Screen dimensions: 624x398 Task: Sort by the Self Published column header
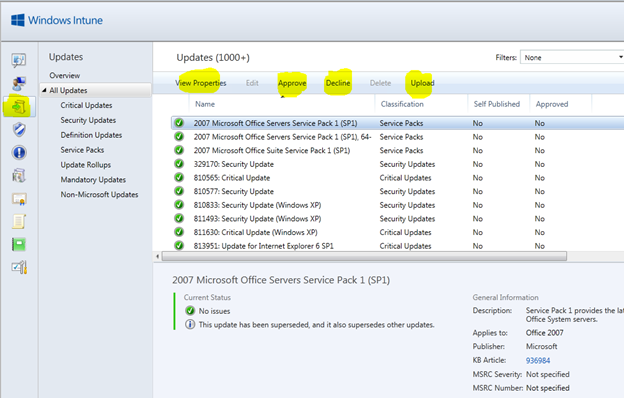pyautogui.click(x=497, y=104)
